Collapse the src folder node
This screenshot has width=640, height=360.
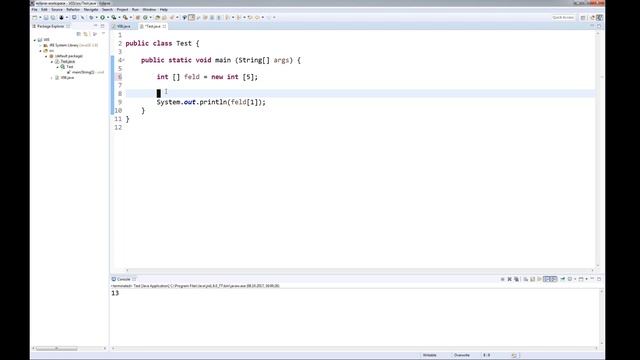tap(40, 51)
